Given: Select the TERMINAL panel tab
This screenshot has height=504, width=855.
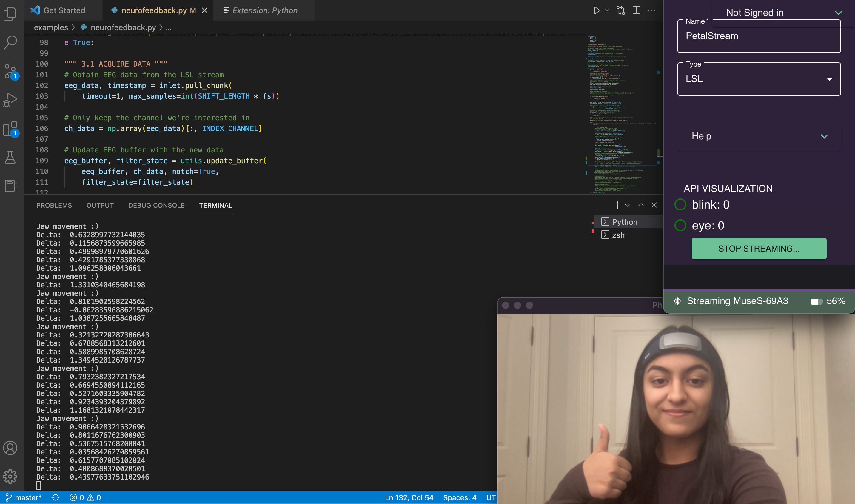Looking at the screenshot, I should click(216, 205).
